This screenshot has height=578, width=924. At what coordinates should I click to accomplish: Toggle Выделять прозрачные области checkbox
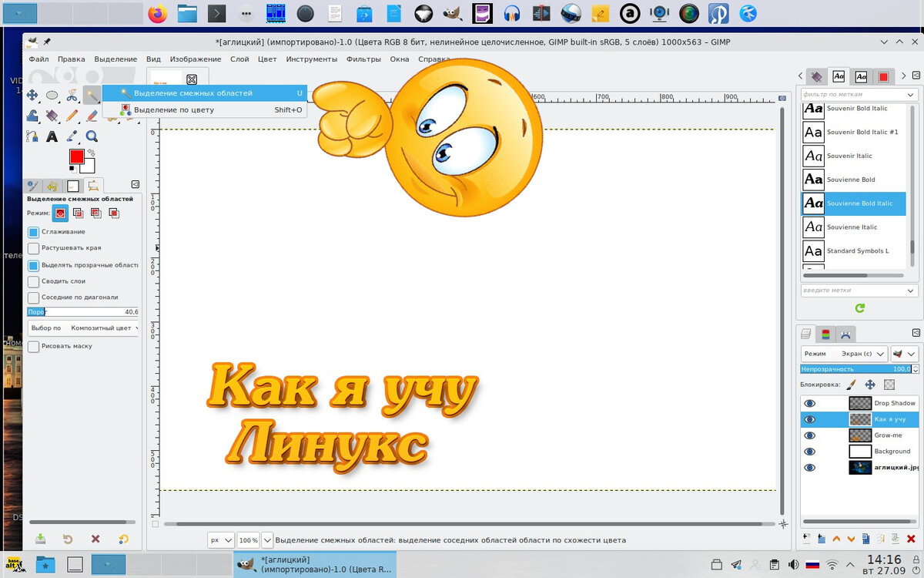tap(33, 265)
